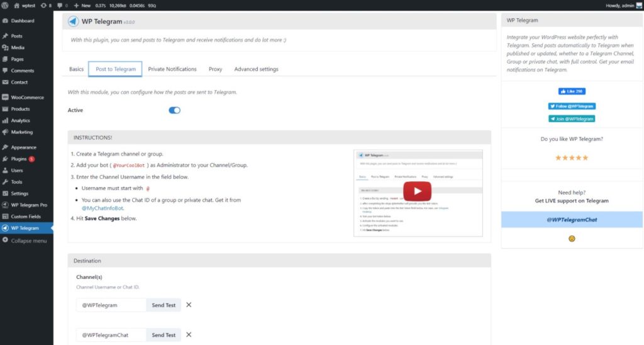Image resolution: width=644 pixels, height=345 pixels.
Task: Open the wptest site home link
Action: tap(25, 5)
